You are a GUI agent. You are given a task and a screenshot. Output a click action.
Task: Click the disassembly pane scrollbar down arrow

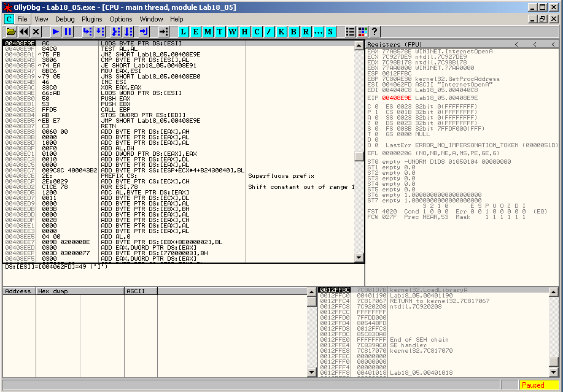click(x=359, y=257)
